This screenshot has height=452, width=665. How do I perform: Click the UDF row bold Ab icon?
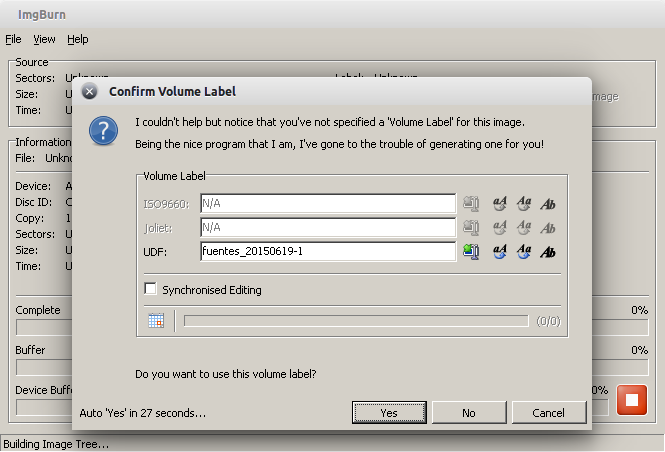(x=548, y=251)
